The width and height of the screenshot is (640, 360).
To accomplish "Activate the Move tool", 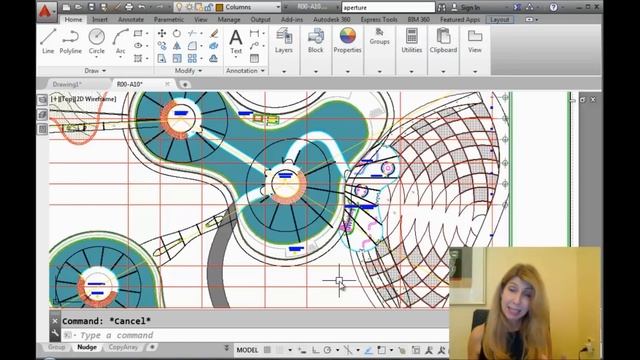I will (x=162, y=33).
